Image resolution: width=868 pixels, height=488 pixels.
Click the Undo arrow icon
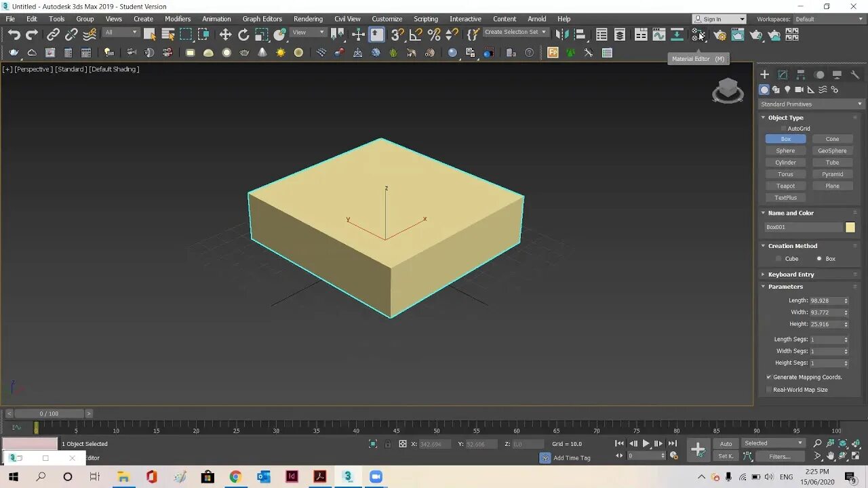(14, 35)
